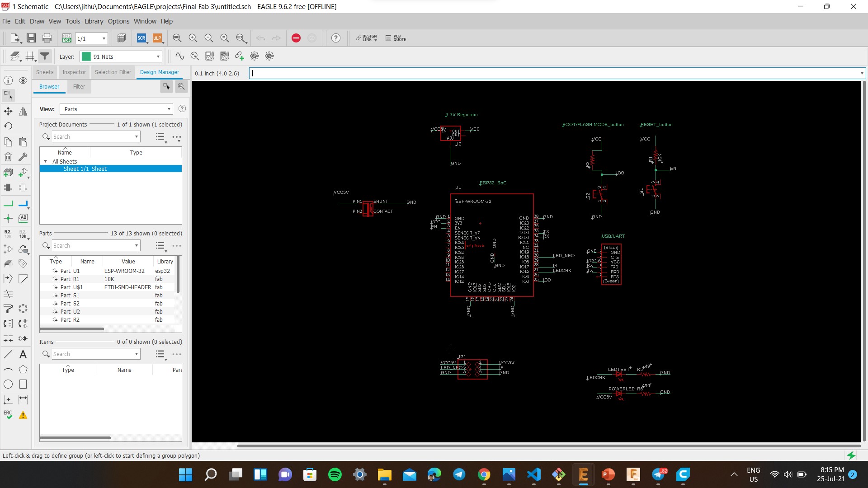868x488 pixels.
Task: Open Google Chrome from the taskbar
Action: [484, 474]
